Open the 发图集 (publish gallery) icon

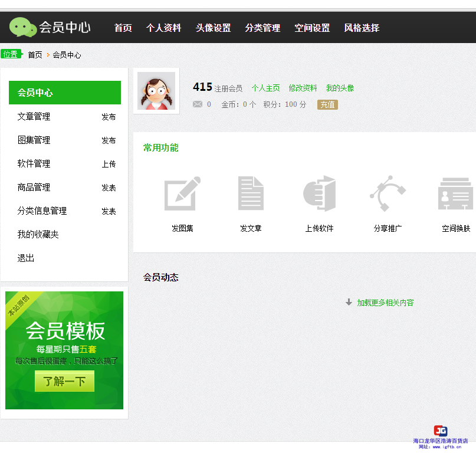(182, 193)
